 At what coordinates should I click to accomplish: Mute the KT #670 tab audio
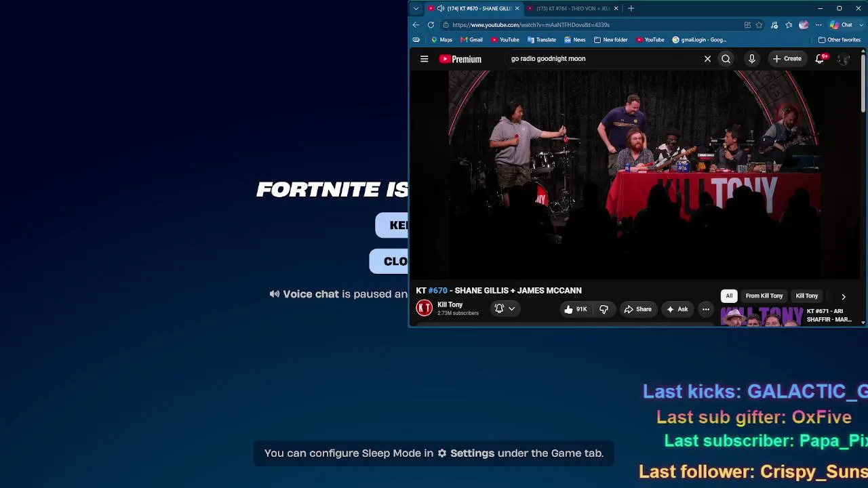(x=441, y=9)
